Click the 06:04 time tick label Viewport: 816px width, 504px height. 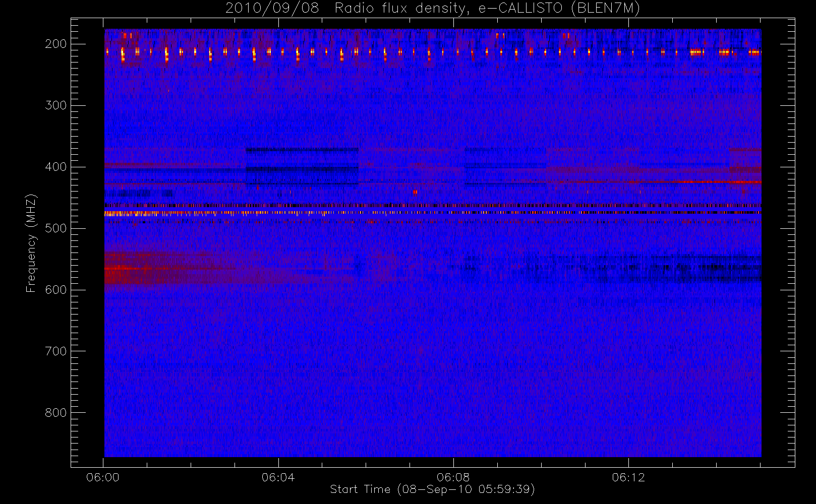coord(278,477)
